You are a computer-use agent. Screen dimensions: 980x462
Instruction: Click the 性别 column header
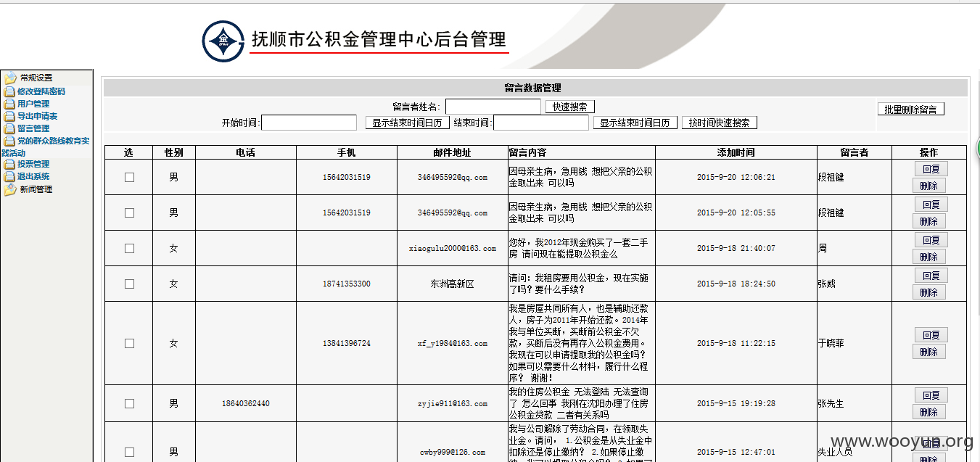[174, 152]
